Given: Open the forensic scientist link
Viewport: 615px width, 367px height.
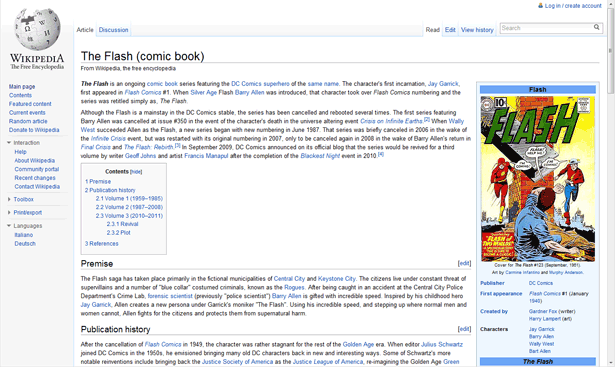Looking at the screenshot, I should [x=170, y=296].
